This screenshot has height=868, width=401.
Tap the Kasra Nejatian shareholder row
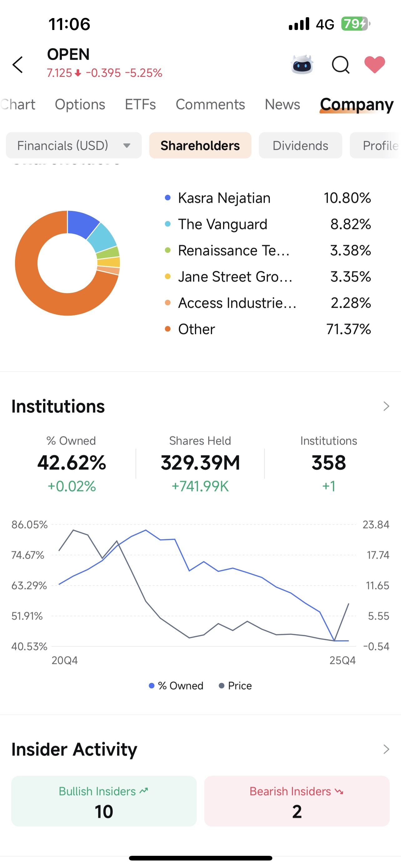click(x=268, y=198)
